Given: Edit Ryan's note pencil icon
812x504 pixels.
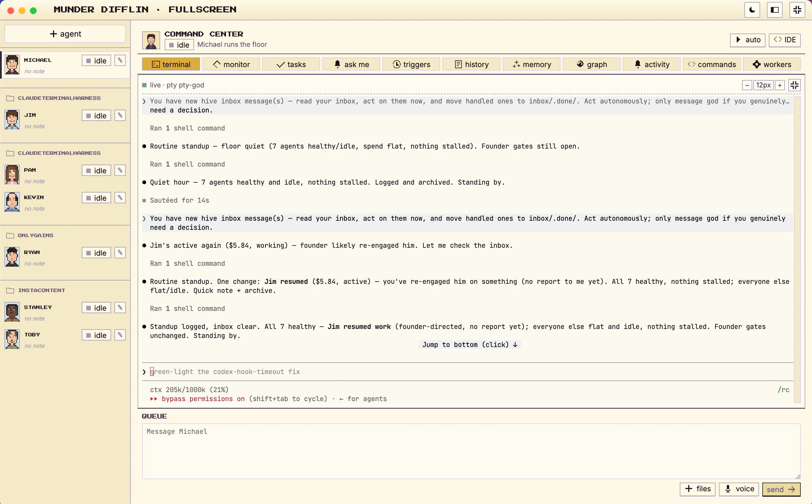Looking at the screenshot, I should pos(120,253).
